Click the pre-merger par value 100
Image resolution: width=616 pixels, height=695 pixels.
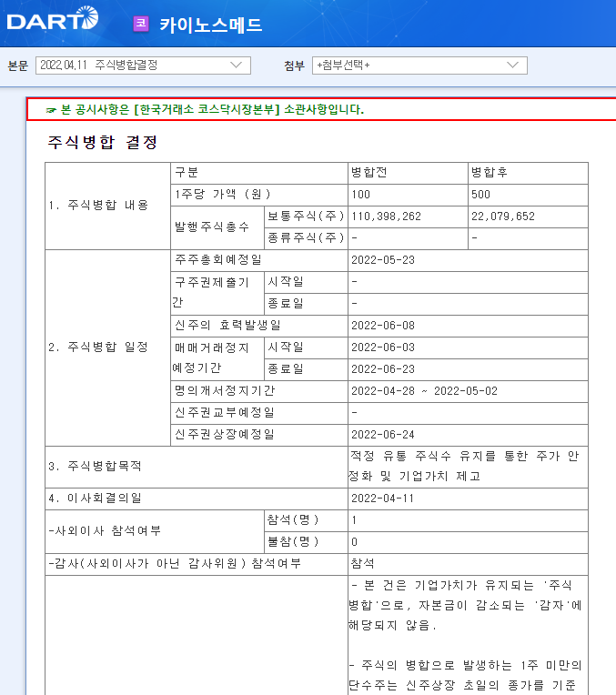click(360, 195)
